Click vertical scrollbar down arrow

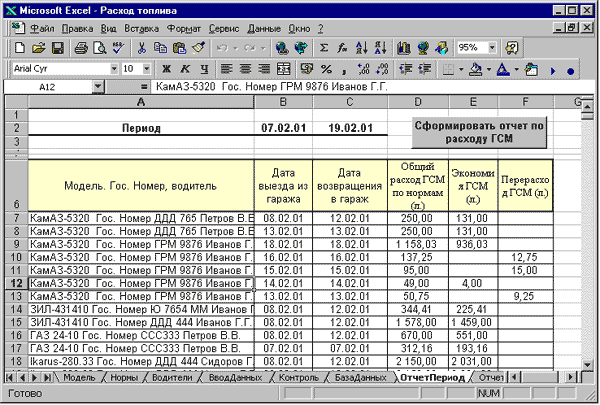click(x=587, y=365)
